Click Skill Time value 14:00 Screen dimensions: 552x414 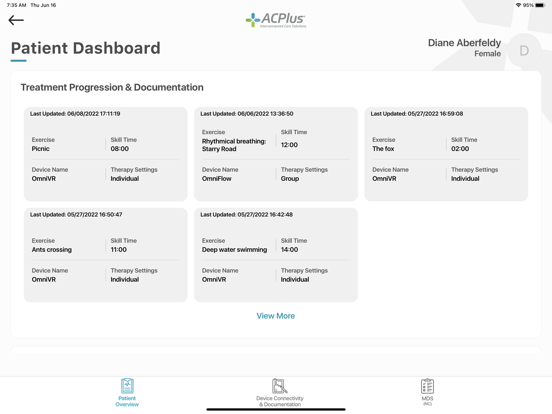click(x=289, y=250)
